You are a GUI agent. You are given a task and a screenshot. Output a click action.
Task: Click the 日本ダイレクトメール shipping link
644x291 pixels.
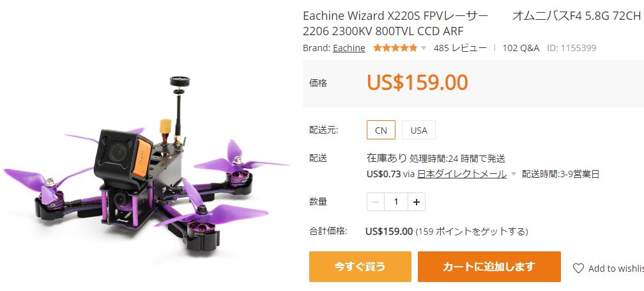[462, 174]
